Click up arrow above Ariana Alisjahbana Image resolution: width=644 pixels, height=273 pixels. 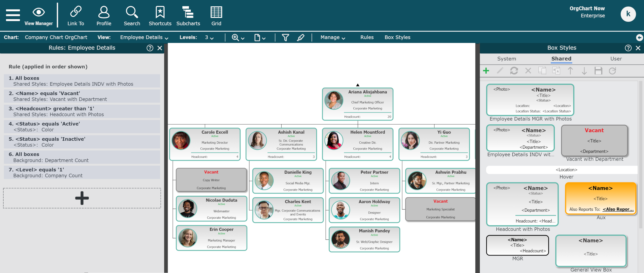[x=358, y=85]
